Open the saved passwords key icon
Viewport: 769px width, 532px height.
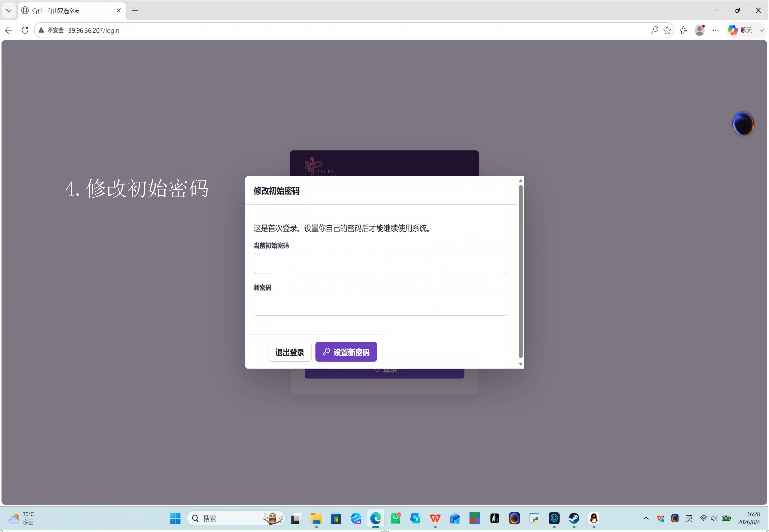[654, 30]
